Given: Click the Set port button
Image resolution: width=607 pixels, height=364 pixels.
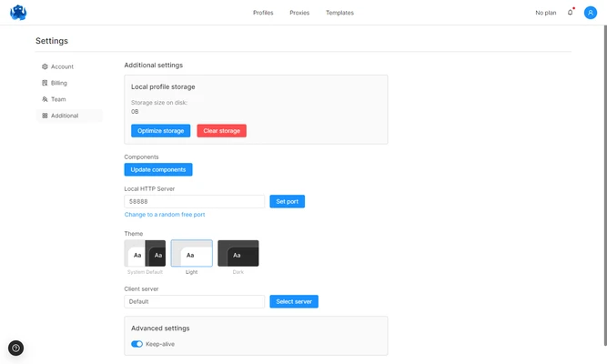Looking at the screenshot, I should [287, 201].
